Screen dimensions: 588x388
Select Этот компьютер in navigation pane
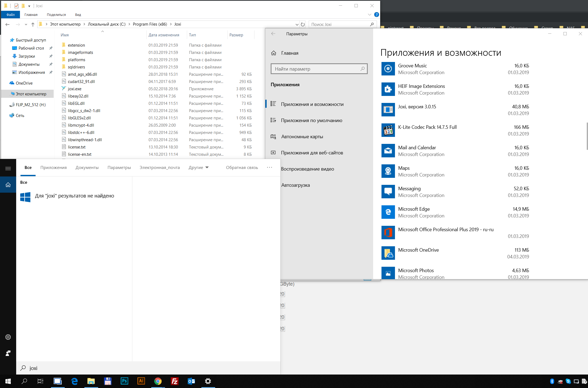(31, 94)
